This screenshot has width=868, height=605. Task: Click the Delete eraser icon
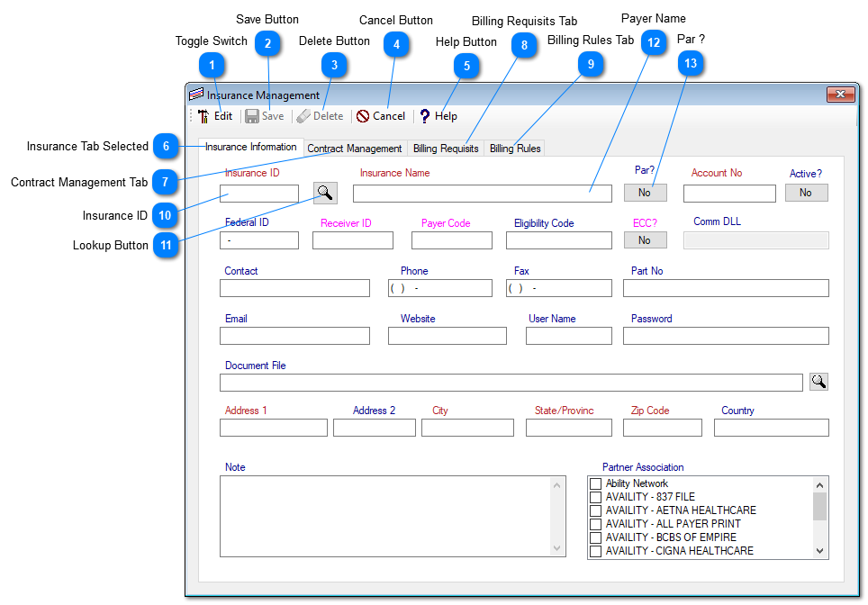(304, 115)
